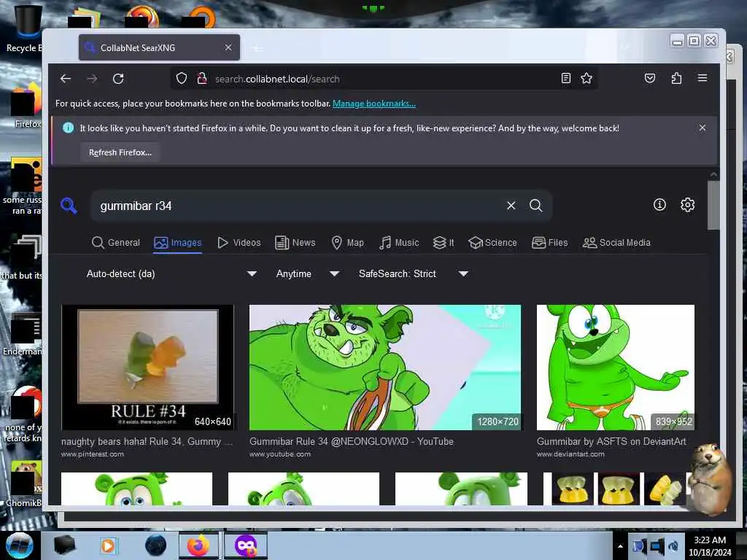747x560 pixels.
Task: Bookmark this page with the star
Action: click(x=587, y=78)
